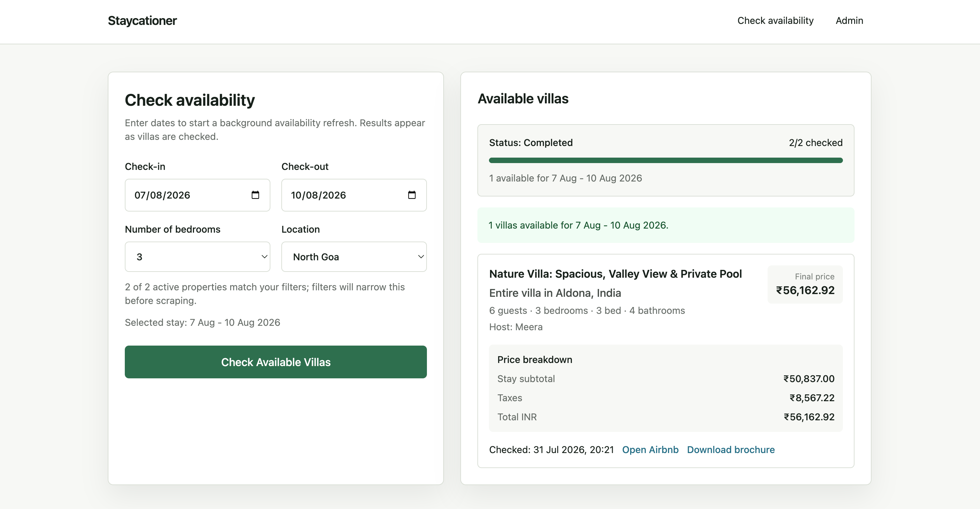
Task: Download brochure for Nature Villa
Action: pos(731,450)
